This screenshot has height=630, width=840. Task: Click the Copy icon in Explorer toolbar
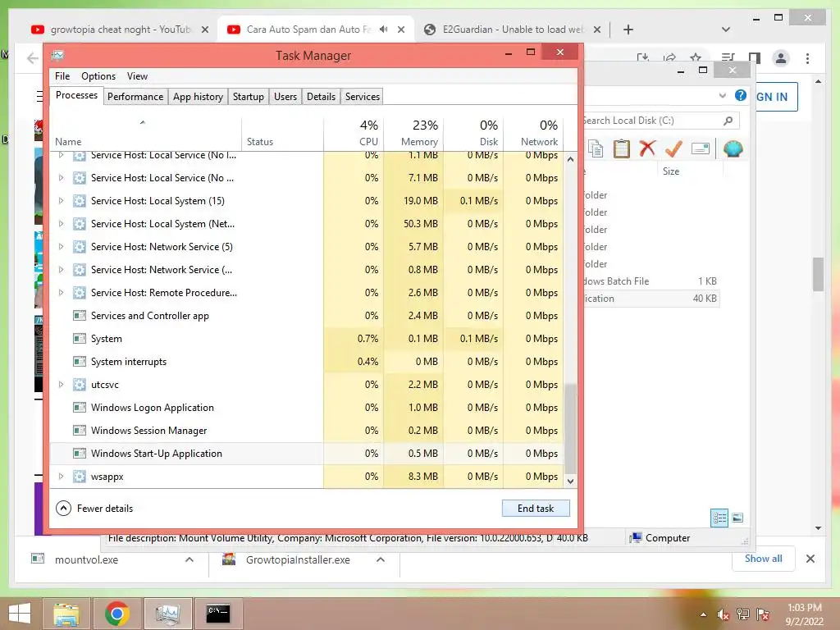(596, 148)
